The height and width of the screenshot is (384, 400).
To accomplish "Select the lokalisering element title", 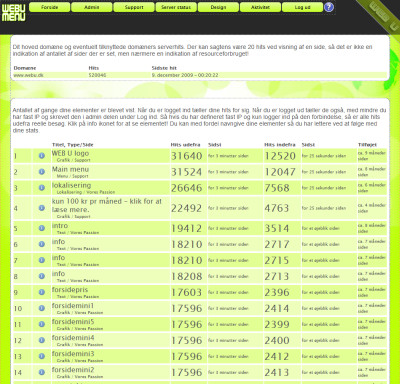I will pyautogui.click(x=71, y=185).
